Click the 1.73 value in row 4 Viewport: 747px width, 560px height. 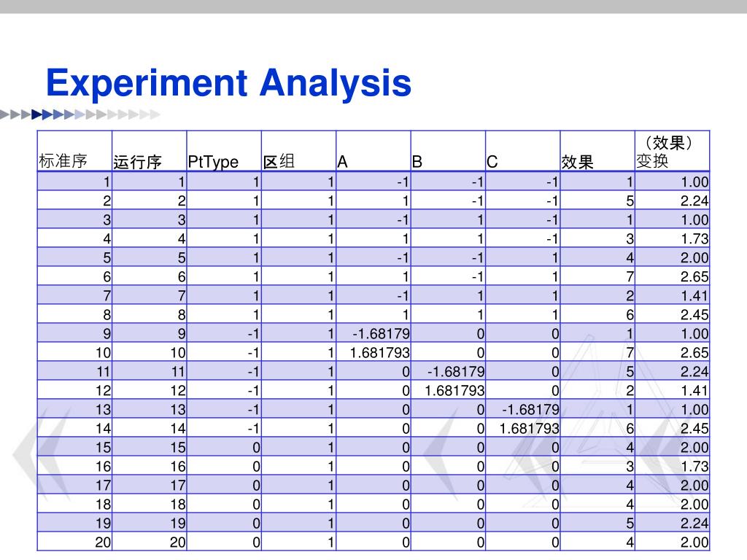694,239
